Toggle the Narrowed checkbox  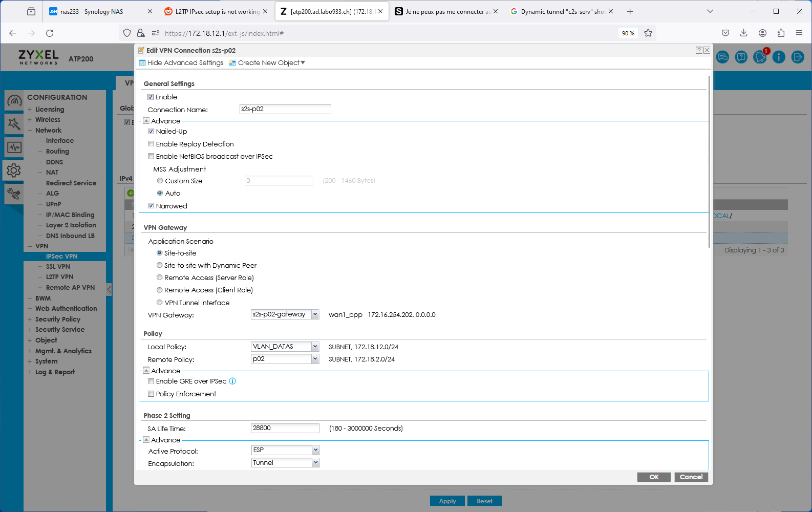pos(151,206)
